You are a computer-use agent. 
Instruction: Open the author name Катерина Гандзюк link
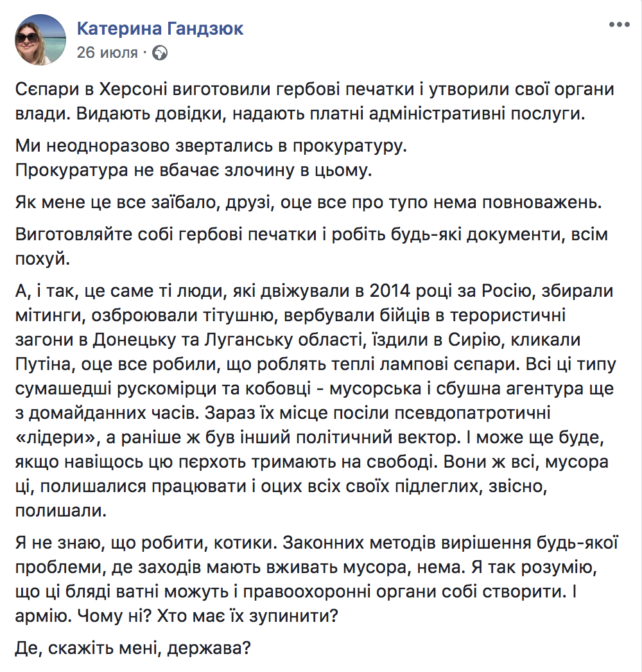[160, 29]
